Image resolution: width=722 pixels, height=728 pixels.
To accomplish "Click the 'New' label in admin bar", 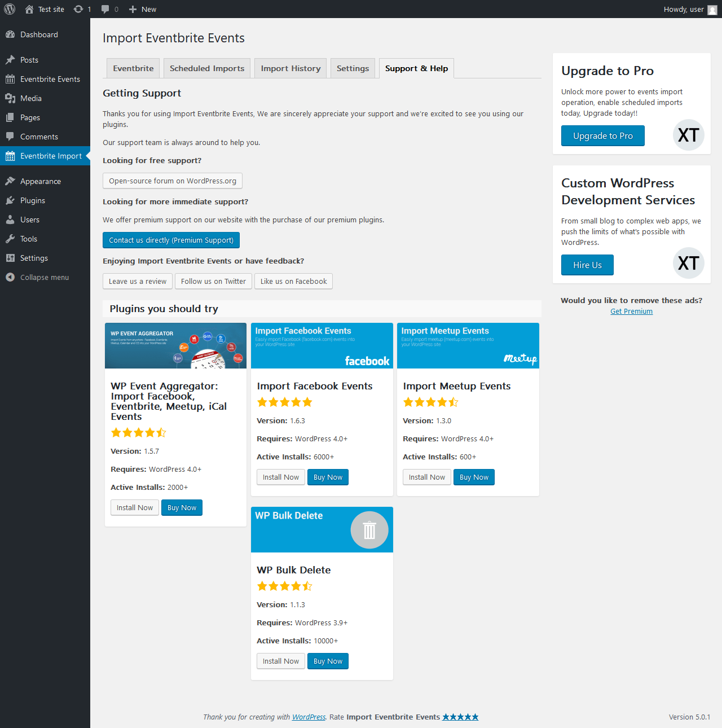I will (x=149, y=9).
